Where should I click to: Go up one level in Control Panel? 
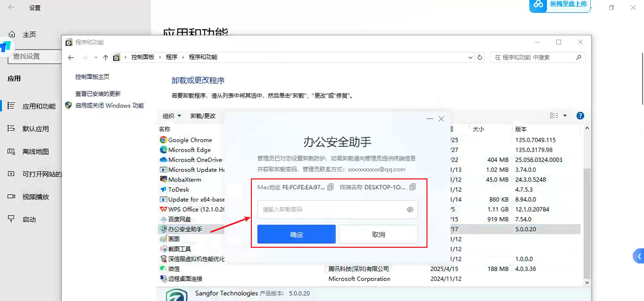[x=106, y=57]
